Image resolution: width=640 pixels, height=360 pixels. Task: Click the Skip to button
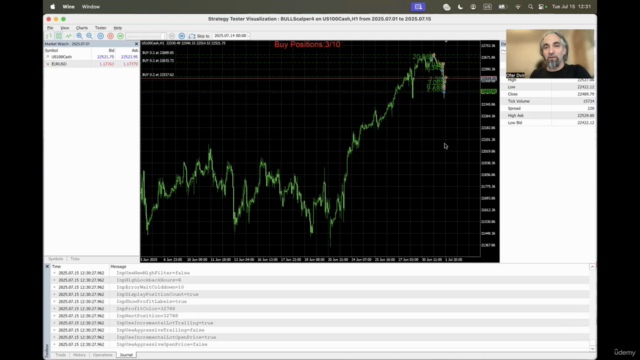[x=199, y=36]
